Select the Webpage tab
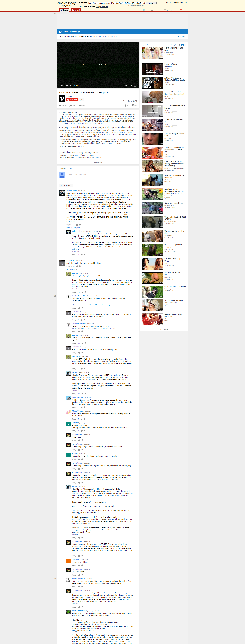 [64, 10]
